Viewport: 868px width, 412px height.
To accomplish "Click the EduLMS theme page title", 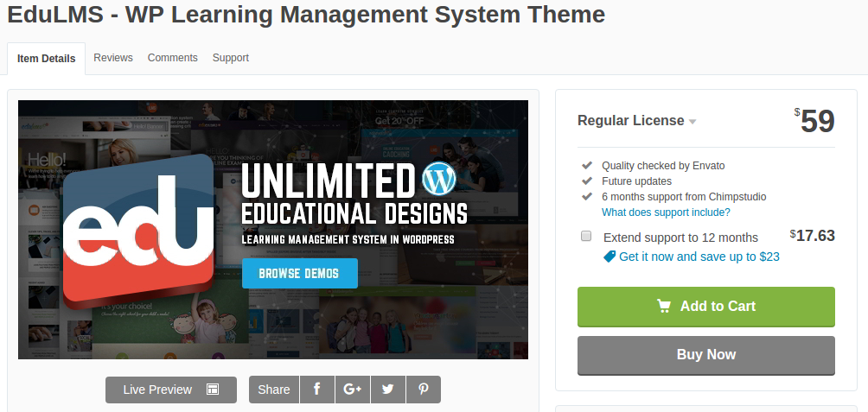I will [x=306, y=15].
